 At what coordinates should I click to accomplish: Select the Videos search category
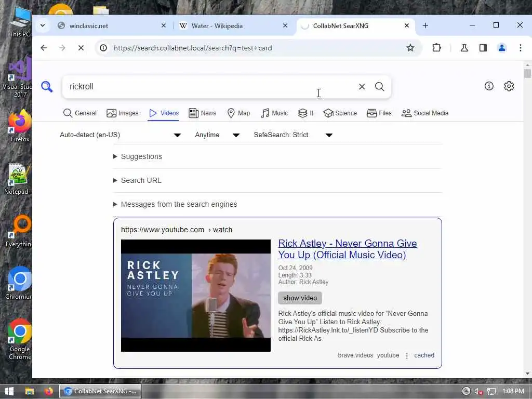click(164, 113)
